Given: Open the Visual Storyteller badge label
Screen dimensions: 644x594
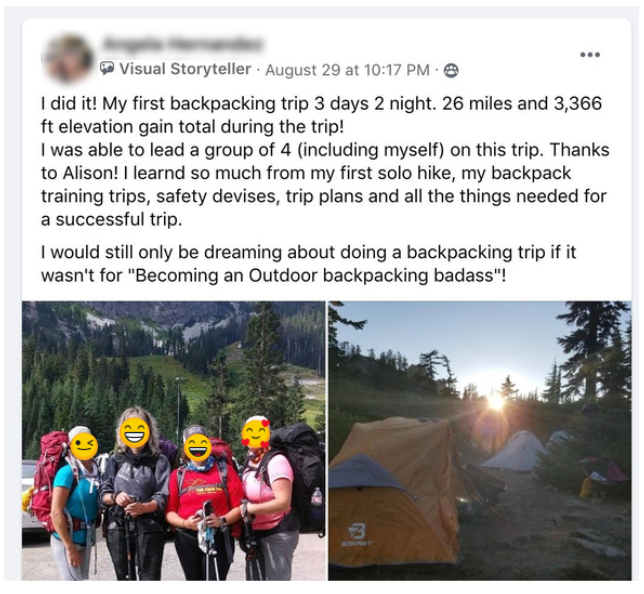Looking at the screenshot, I should [185, 69].
